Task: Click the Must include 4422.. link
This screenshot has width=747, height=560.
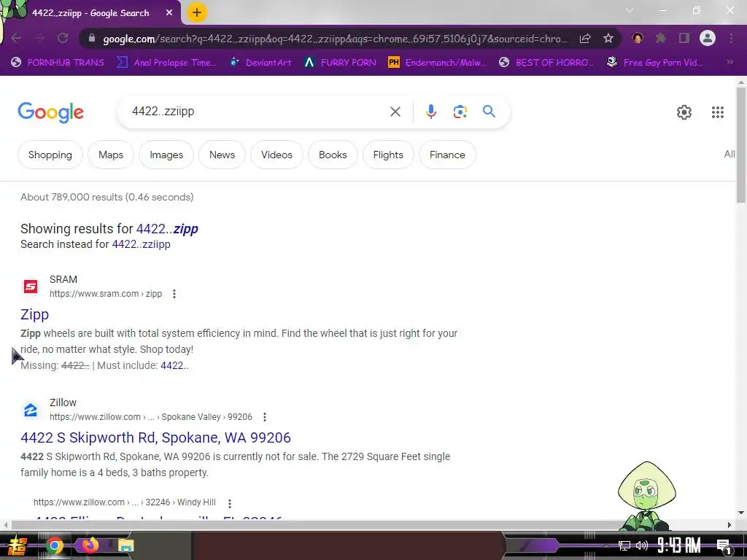Action: pyautogui.click(x=174, y=366)
